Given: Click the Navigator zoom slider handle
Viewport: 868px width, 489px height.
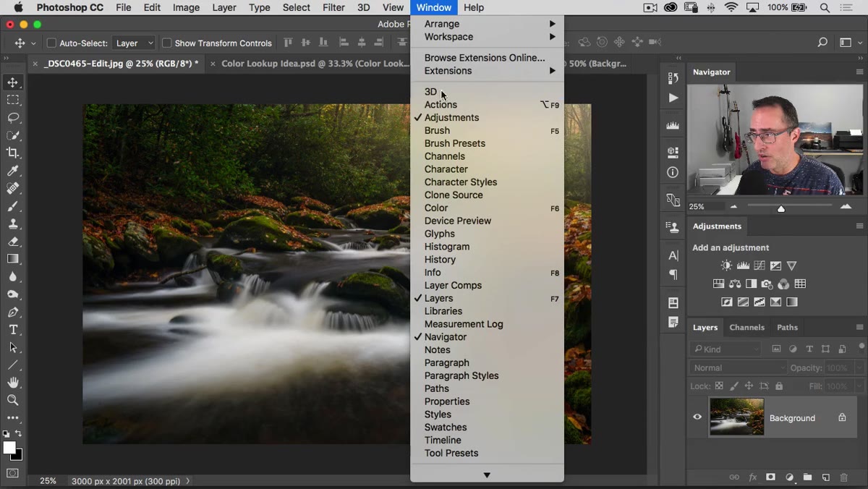Looking at the screenshot, I should (781, 208).
